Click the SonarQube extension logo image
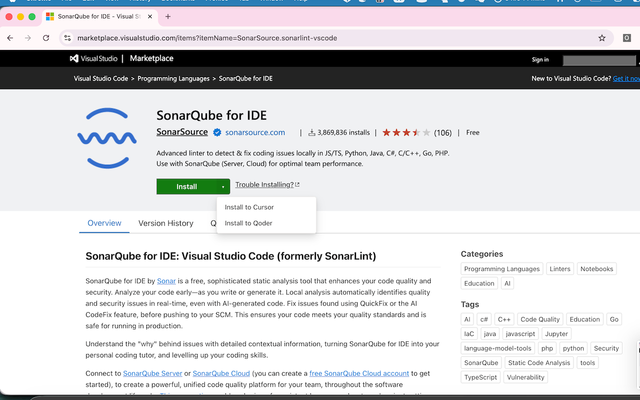The width and height of the screenshot is (640, 400). point(107,138)
